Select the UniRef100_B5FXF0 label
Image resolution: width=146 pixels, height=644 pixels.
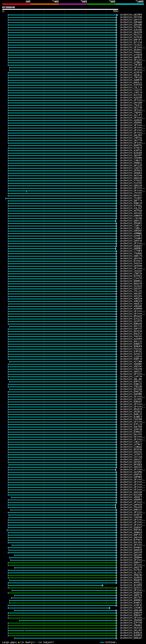click(131, 40)
